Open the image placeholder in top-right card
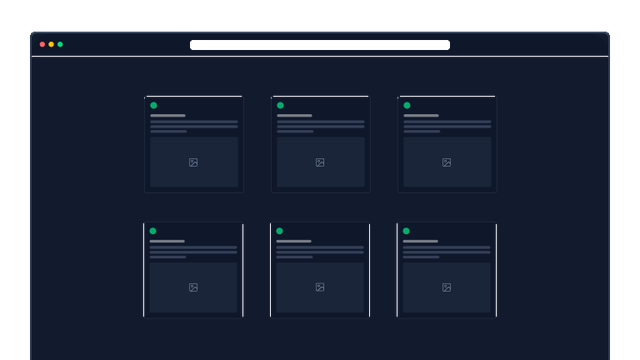This screenshot has height=360, width=640. click(x=447, y=162)
